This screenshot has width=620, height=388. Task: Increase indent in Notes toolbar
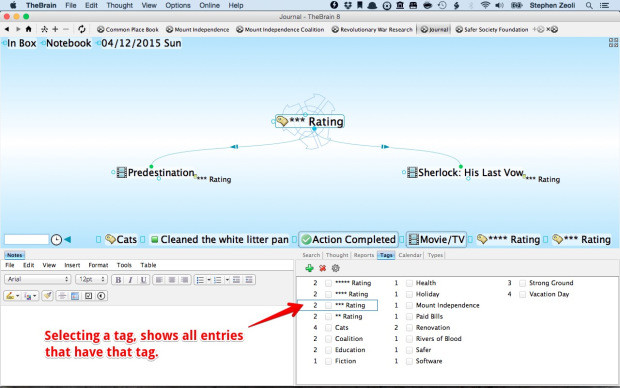[x=249, y=280]
